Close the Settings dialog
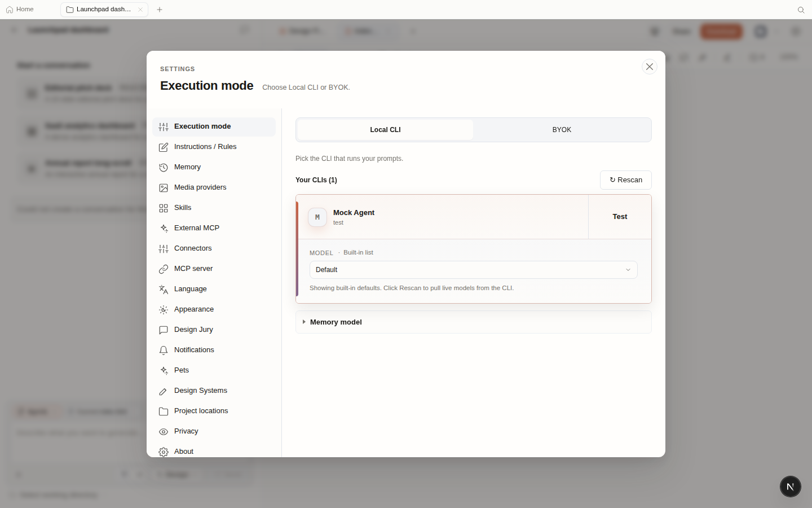 coord(650,67)
